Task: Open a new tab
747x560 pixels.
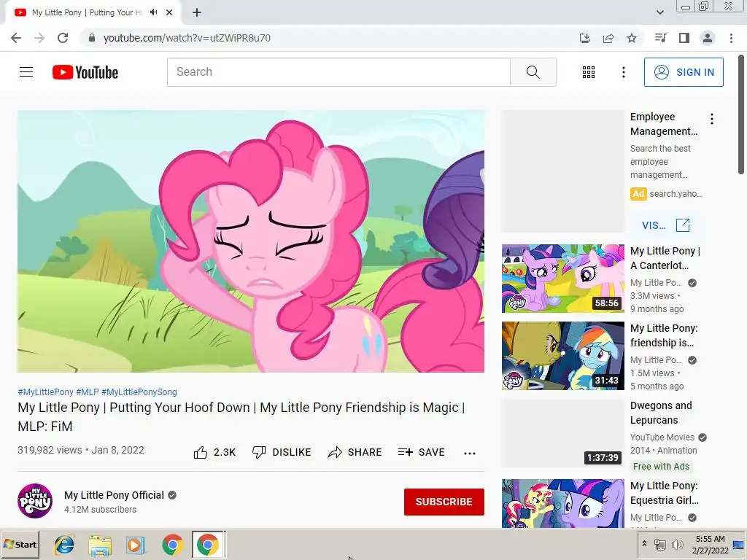Action: [x=197, y=12]
